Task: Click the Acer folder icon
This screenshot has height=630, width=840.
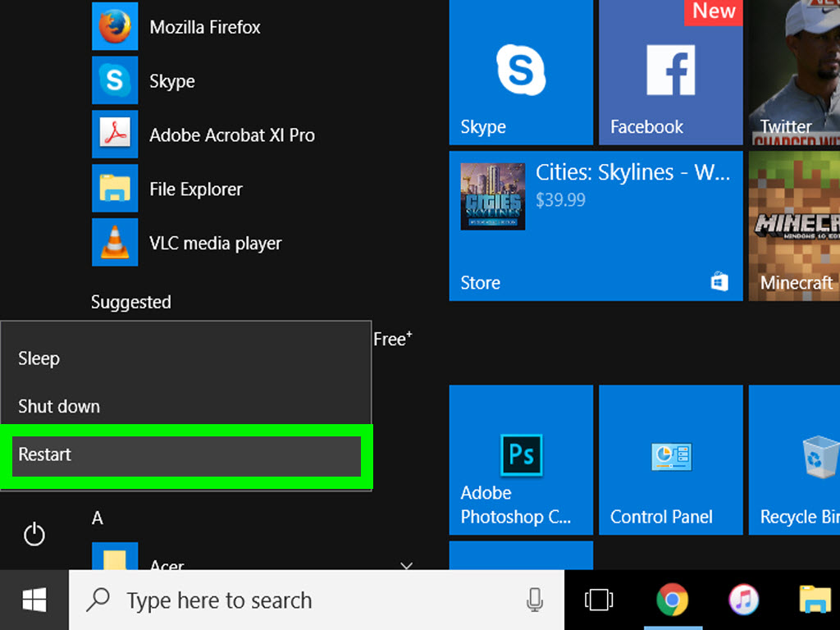Action: (115, 557)
